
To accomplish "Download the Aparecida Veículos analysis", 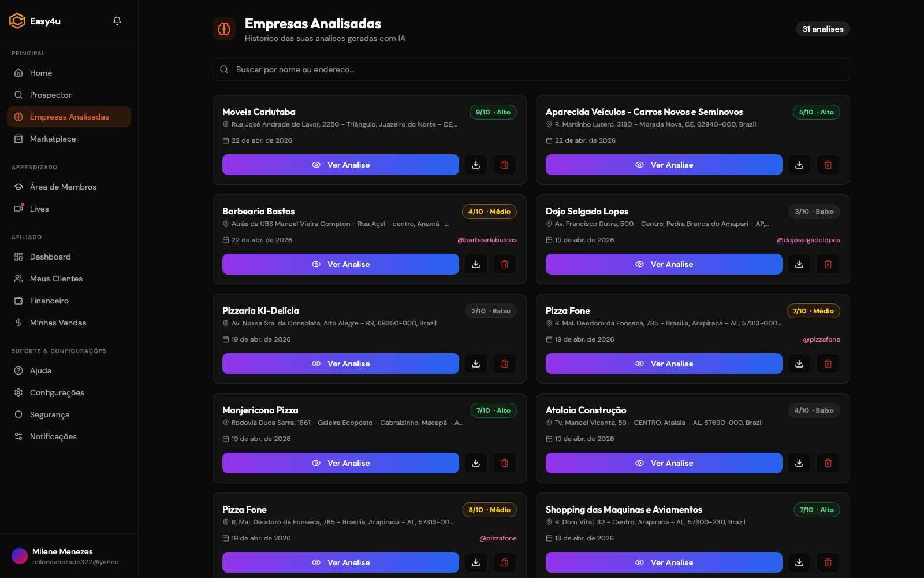I will [799, 165].
